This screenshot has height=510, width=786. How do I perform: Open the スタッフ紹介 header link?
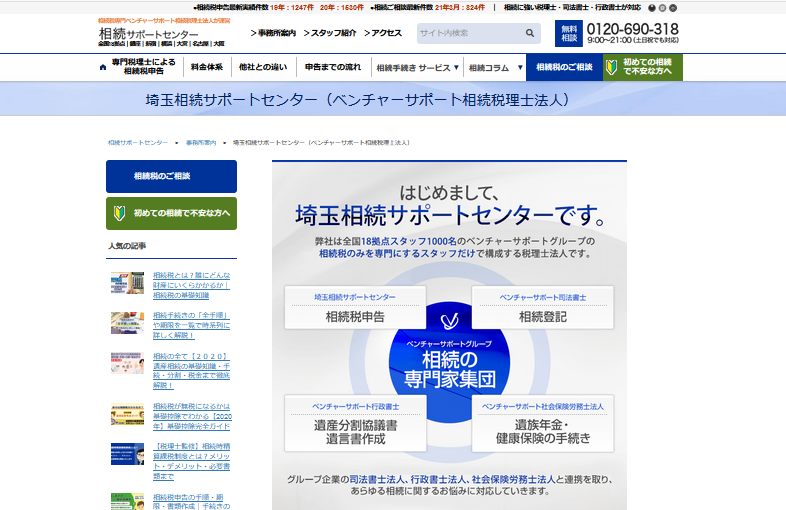point(330,33)
